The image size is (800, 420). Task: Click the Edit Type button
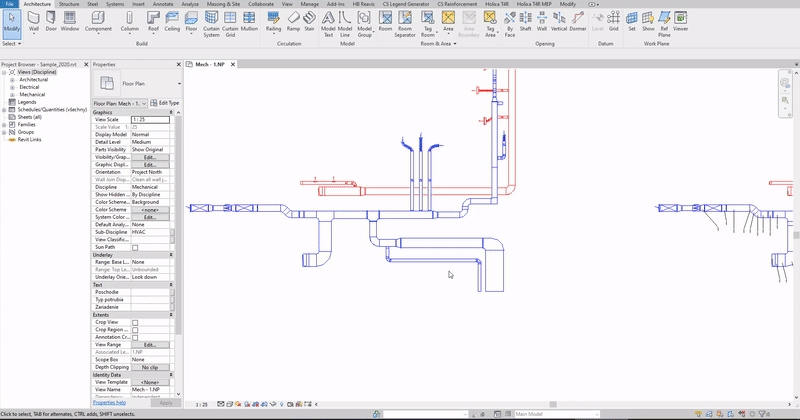(164, 103)
